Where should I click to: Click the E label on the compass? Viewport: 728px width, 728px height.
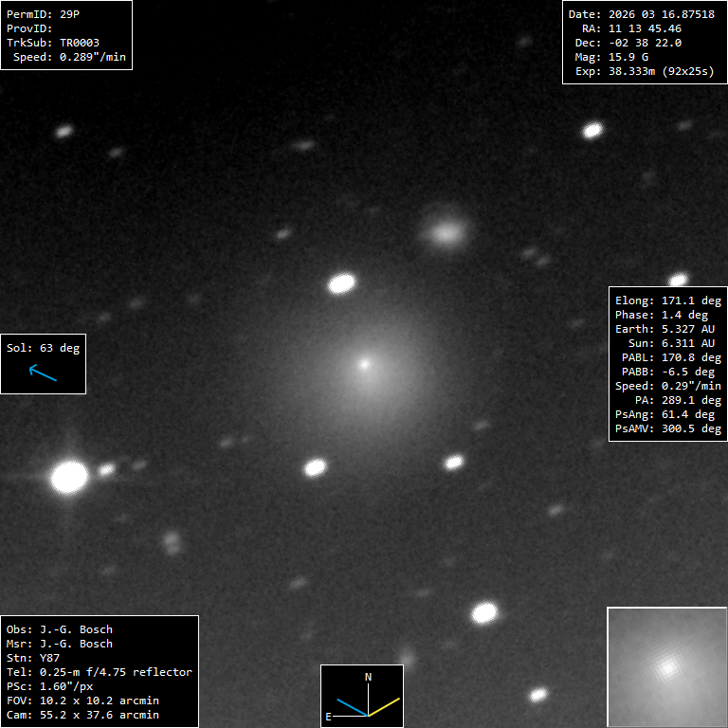click(329, 717)
